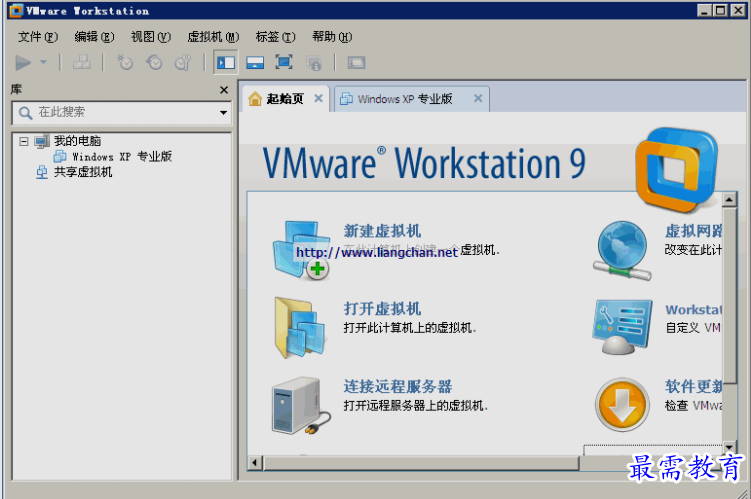Open the snapshot manager toolbar icon
The height and width of the screenshot is (499, 751).
(x=183, y=62)
